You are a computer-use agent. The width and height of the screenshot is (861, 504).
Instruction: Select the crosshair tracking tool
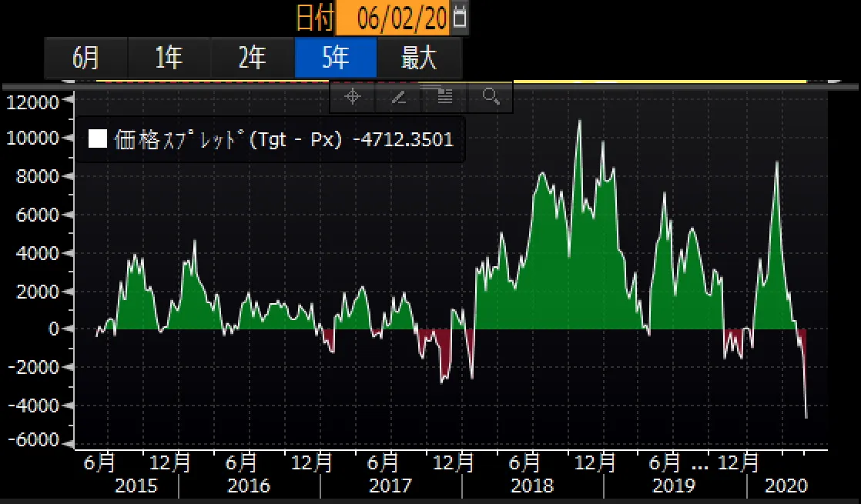pos(351,98)
